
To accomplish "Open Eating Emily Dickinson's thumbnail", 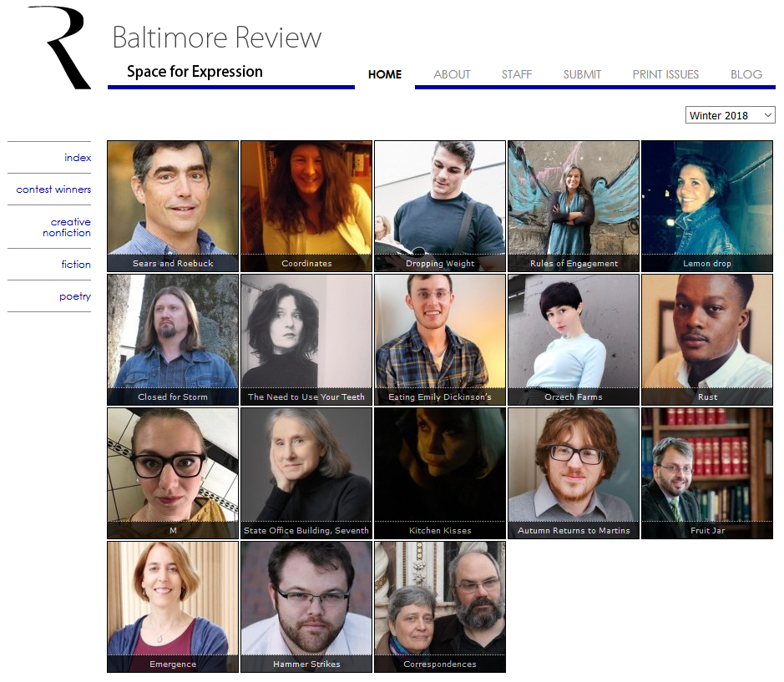I will pos(440,340).
